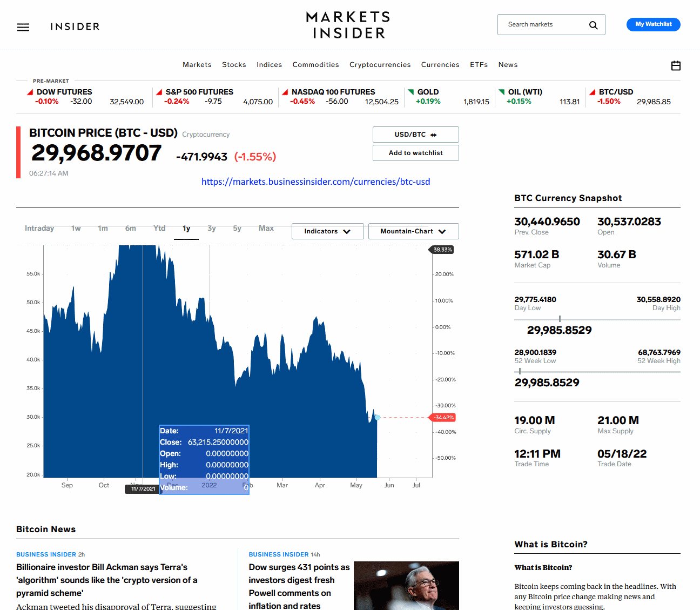700x610 pixels.
Task: Click the green arrow beside OIL (WTI)
Action: (502, 92)
